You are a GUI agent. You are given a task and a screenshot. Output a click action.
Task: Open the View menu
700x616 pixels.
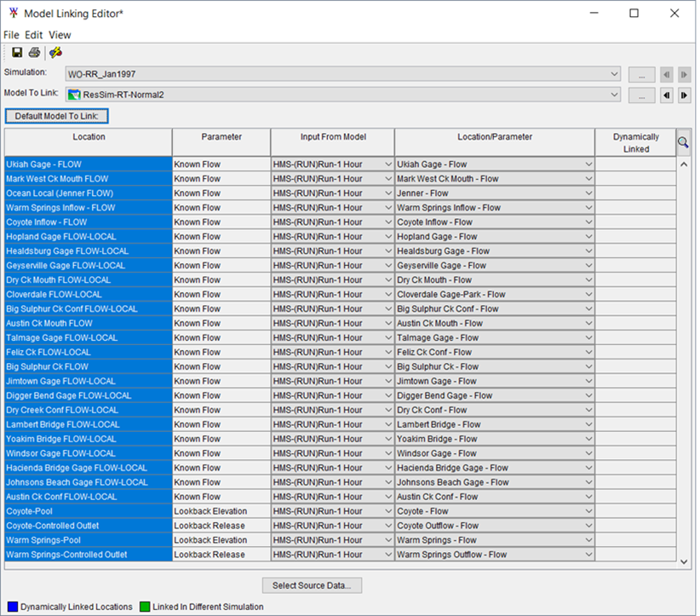pyautogui.click(x=59, y=35)
